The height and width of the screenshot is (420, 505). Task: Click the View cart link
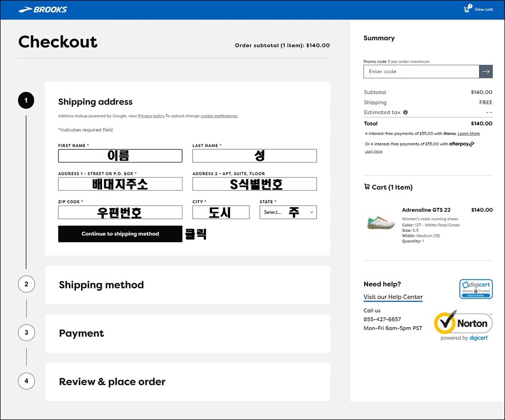(483, 9)
